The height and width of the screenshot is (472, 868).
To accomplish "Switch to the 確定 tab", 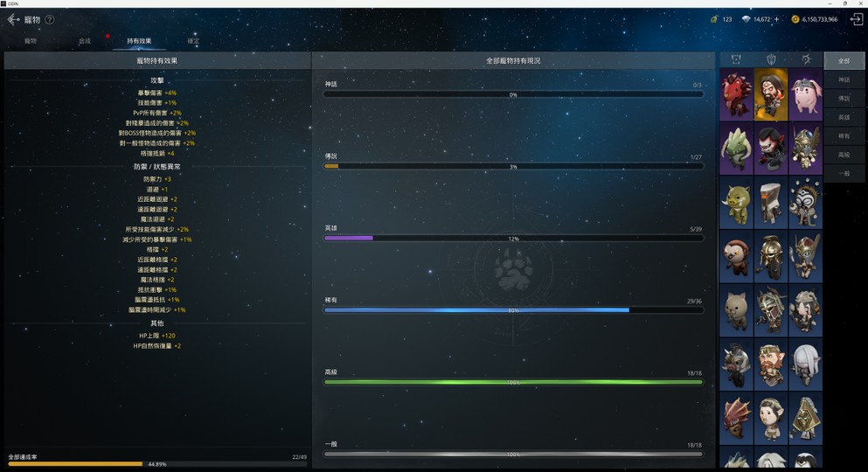I will click(193, 41).
